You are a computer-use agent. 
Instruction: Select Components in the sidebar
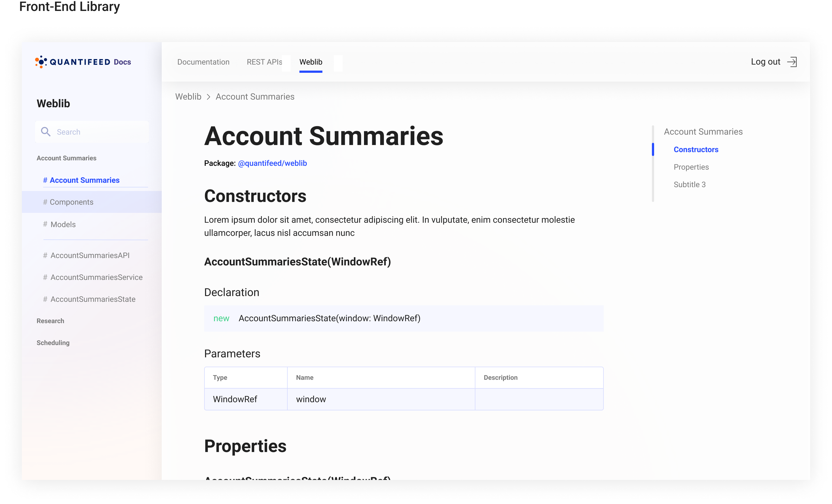point(71,202)
